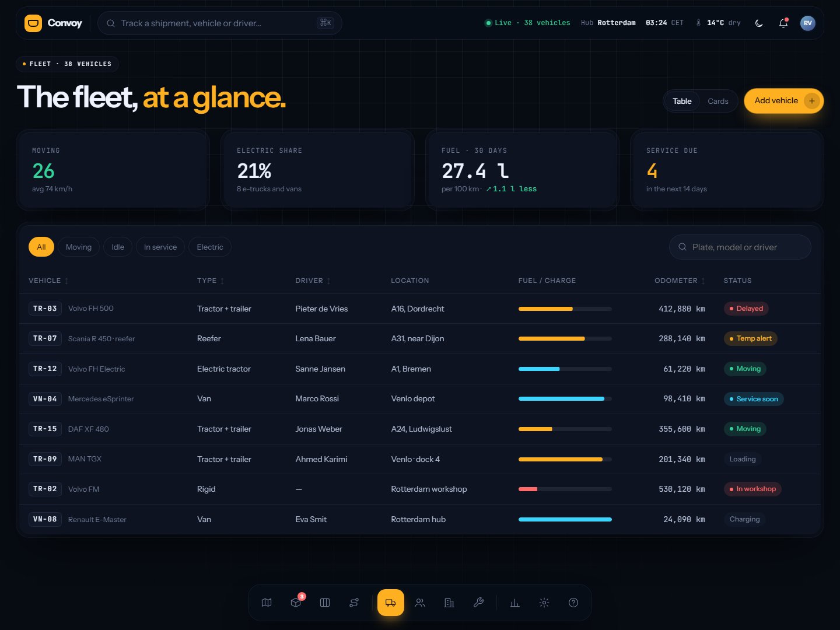The width and height of the screenshot is (840, 630).
Task: Click the TR-03 plate badge
Action: (45, 309)
